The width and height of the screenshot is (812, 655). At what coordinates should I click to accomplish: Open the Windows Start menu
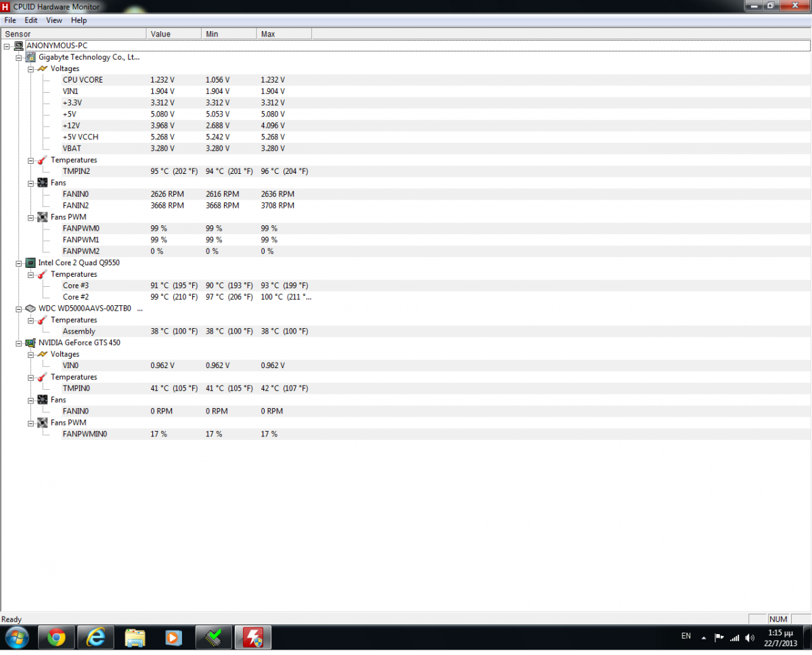(16, 637)
